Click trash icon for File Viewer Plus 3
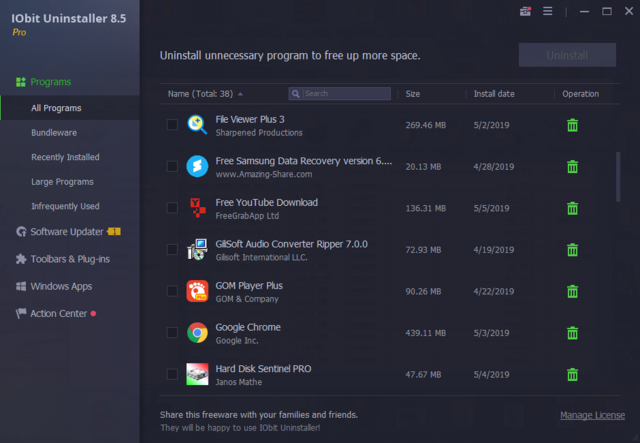The height and width of the screenshot is (443, 640). (572, 125)
